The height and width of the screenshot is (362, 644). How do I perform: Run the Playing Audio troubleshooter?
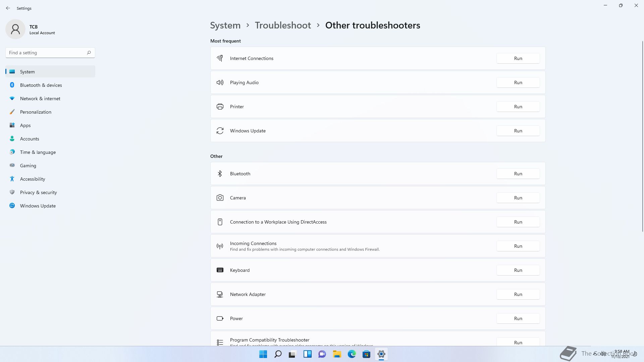pos(518,82)
